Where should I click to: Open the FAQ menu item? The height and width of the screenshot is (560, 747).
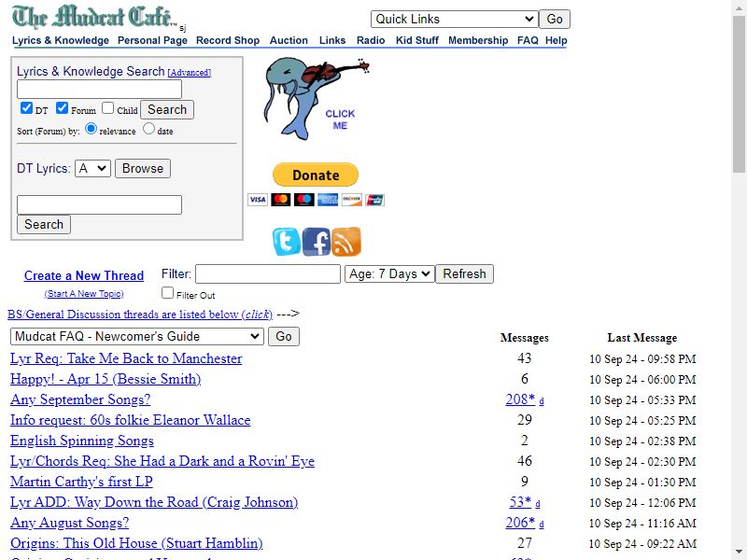(x=528, y=40)
